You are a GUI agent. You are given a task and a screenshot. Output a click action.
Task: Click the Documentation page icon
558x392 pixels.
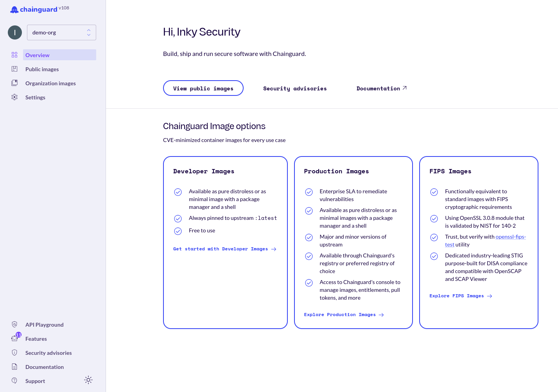[x=14, y=367]
